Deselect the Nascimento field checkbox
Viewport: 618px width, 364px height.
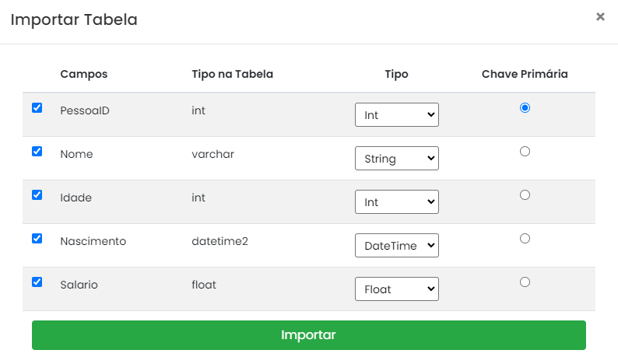click(37, 239)
